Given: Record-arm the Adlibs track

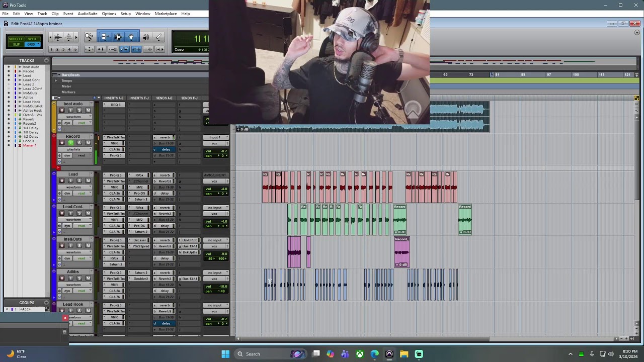Looking at the screenshot, I should 62,279.
